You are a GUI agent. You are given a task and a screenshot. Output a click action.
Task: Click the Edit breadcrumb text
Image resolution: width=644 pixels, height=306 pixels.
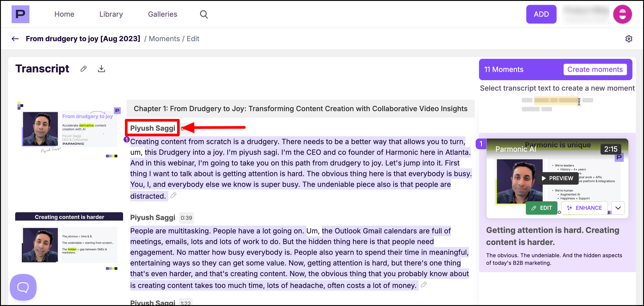click(x=193, y=39)
